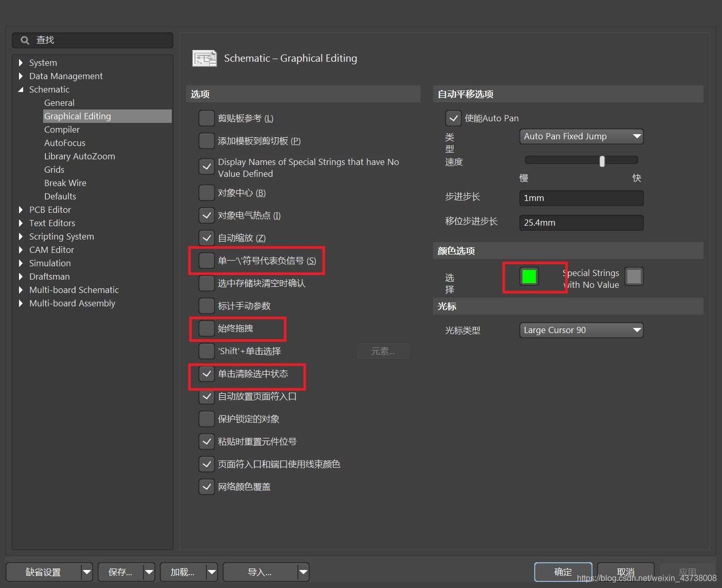This screenshot has height=588, width=722.
Task: Click 移位步进步长 25.4mm field
Action: coord(582,223)
